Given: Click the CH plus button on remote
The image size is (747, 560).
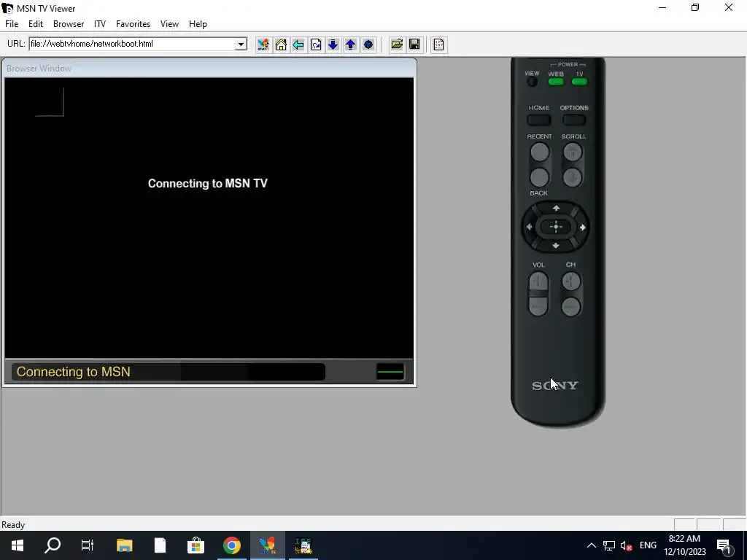Looking at the screenshot, I should tap(571, 281).
